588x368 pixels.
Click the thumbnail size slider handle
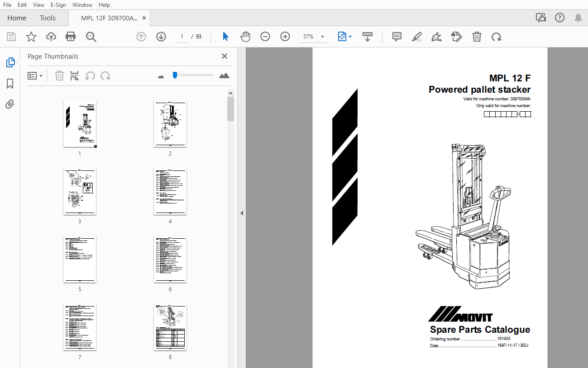(x=175, y=75)
